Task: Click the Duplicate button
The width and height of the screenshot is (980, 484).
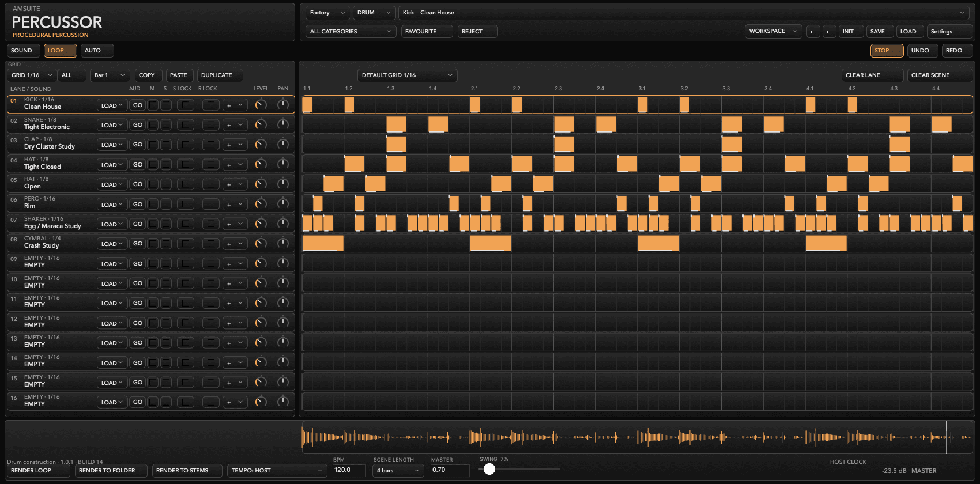Action: click(220, 75)
